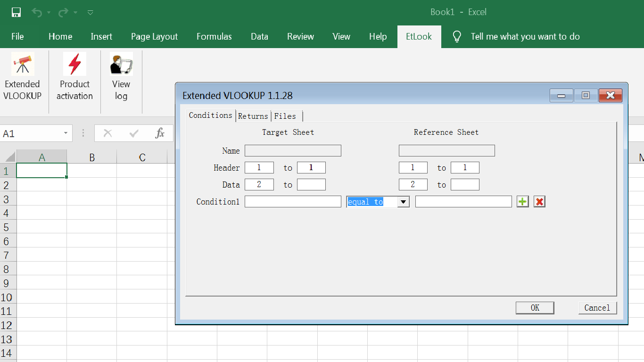644x362 pixels.
Task: Open the File menu
Action: click(17, 37)
